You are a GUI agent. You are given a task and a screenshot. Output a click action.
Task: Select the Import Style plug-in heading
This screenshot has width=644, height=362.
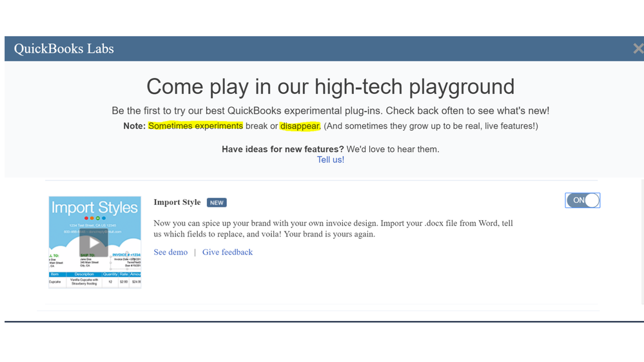click(177, 202)
